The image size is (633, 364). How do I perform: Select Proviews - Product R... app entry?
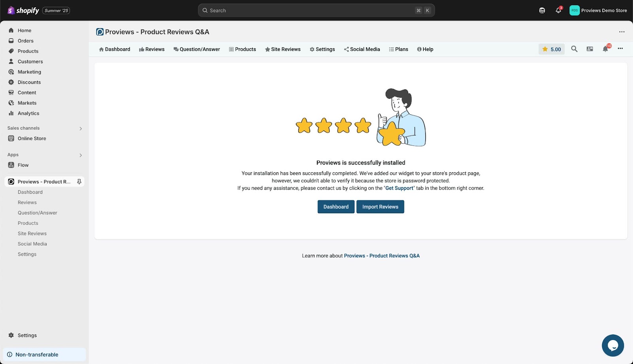[x=44, y=182]
